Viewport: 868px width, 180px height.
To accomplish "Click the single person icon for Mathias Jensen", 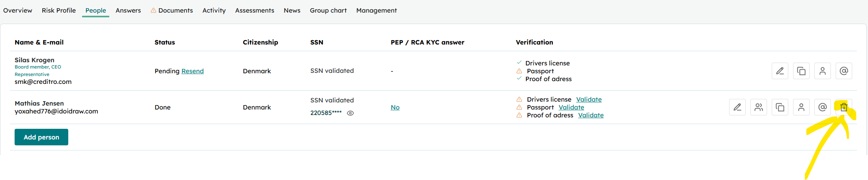I will pyautogui.click(x=801, y=107).
